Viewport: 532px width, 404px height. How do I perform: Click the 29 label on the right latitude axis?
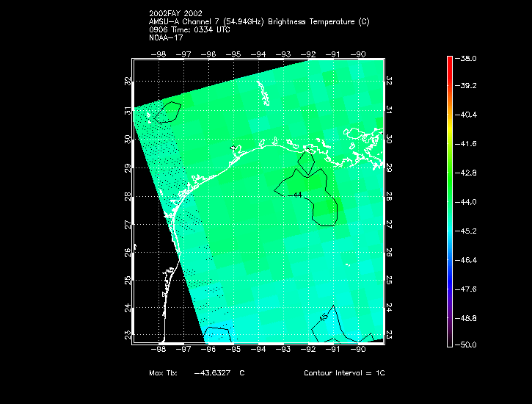389,167
